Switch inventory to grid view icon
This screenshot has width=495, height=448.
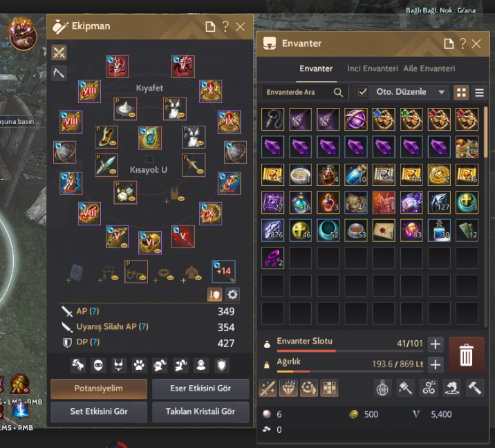pyautogui.click(x=461, y=93)
